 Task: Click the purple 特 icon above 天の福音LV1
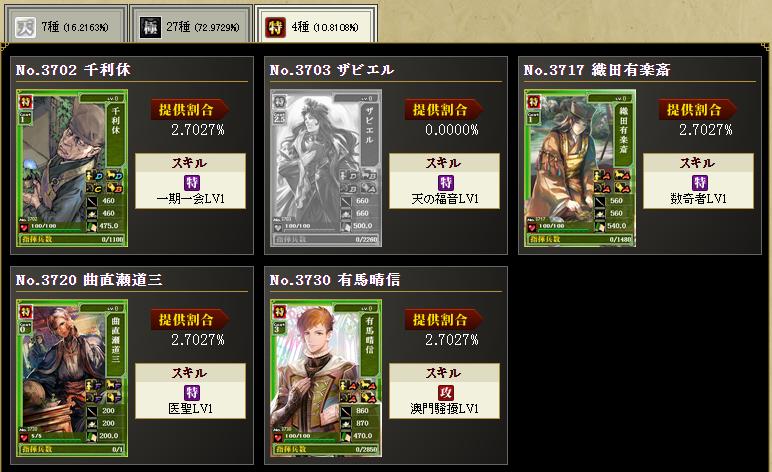click(x=446, y=183)
